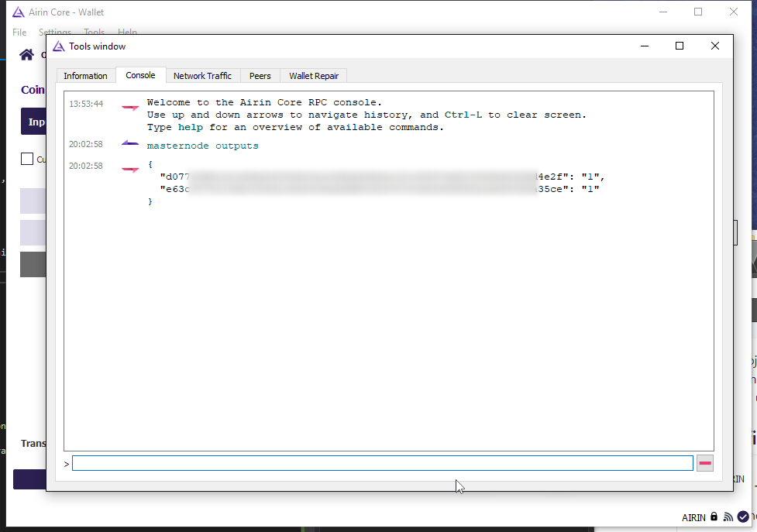Click the home icon in wallet window

click(x=27, y=54)
